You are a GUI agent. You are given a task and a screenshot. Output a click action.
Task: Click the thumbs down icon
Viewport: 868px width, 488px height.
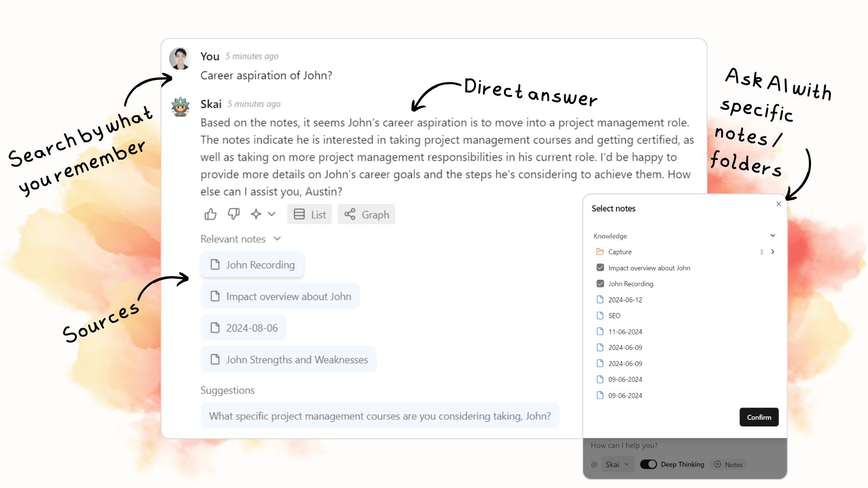click(x=233, y=214)
